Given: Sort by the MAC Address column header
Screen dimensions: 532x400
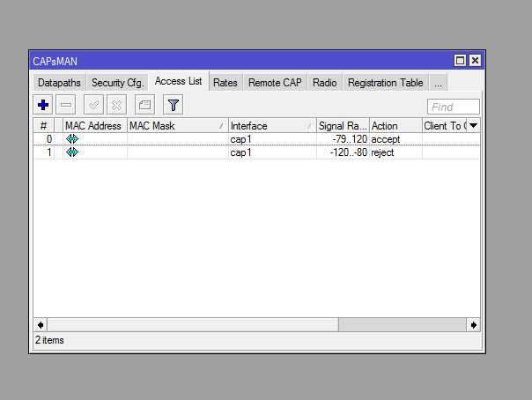Looking at the screenshot, I should pyautogui.click(x=94, y=126).
